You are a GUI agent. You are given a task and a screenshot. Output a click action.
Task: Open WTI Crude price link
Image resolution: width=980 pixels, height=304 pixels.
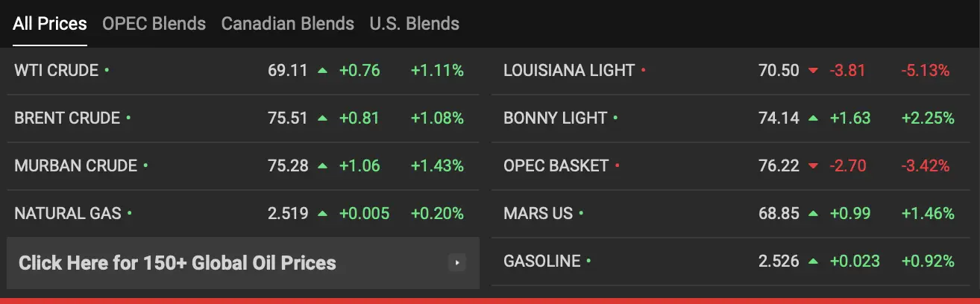click(x=57, y=71)
